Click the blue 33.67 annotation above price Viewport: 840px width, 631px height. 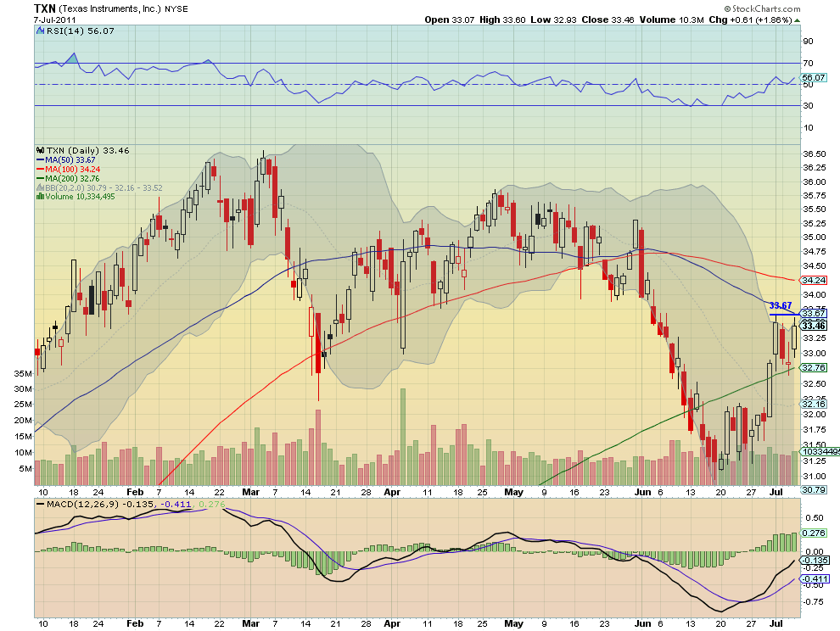coord(780,305)
